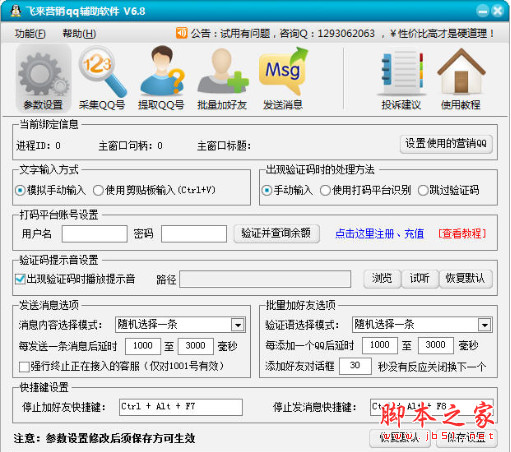The image size is (511, 452).
Task: Open the 参数设置 gear icon
Action: (43, 79)
